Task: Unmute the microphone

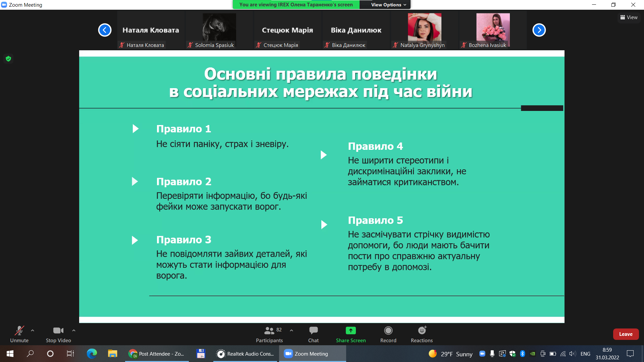Action: coord(19,335)
